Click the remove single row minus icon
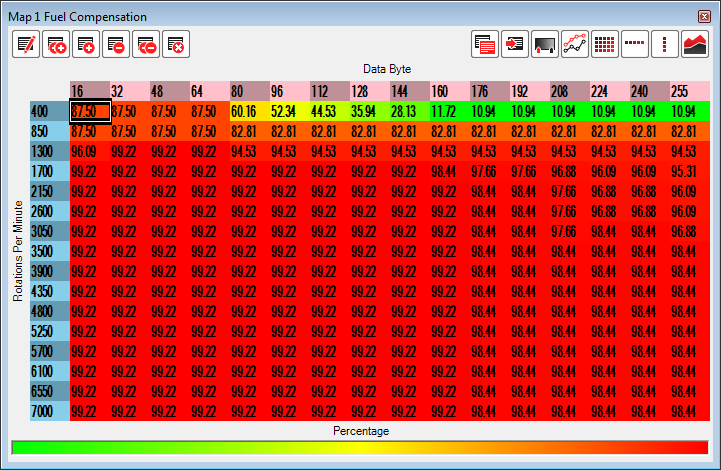Image resolution: width=721 pixels, height=470 pixels. pos(116,44)
